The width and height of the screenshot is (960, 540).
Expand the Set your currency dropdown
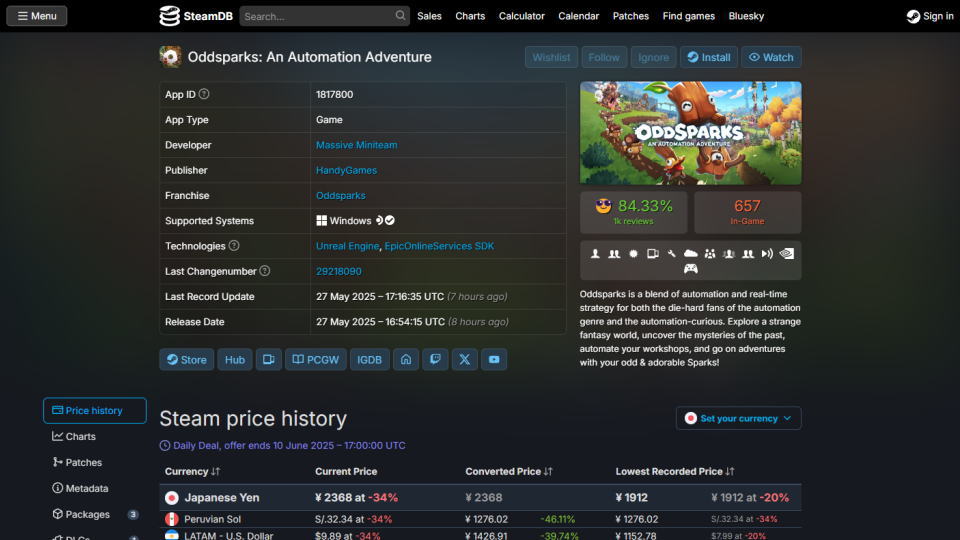[x=738, y=418]
